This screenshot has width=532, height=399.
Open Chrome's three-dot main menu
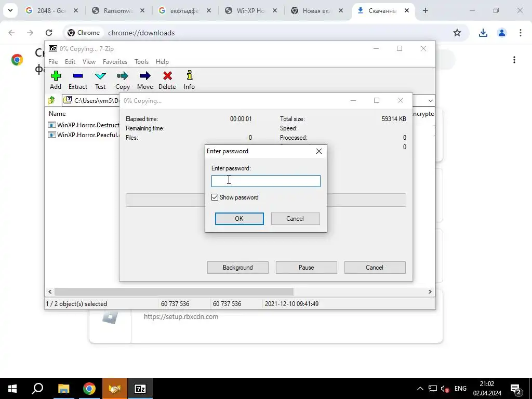[520, 33]
